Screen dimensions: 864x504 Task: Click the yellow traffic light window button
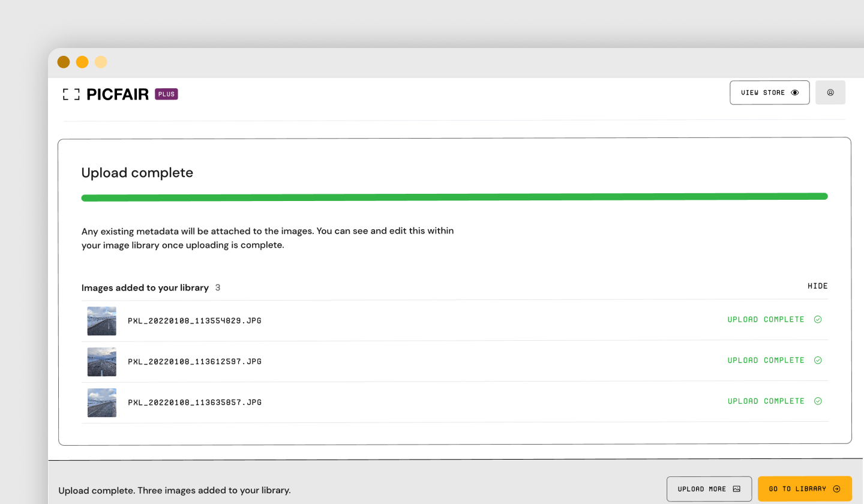click(x=82, y=62)
